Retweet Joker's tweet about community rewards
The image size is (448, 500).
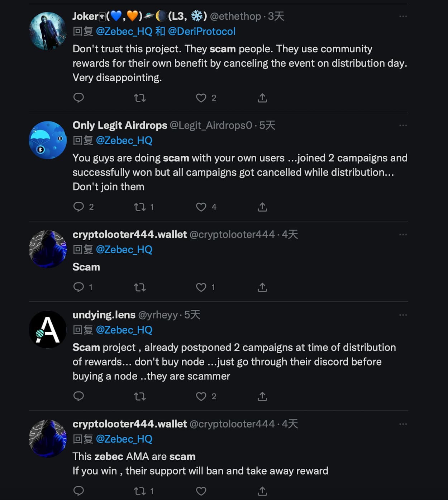point(140,98)
